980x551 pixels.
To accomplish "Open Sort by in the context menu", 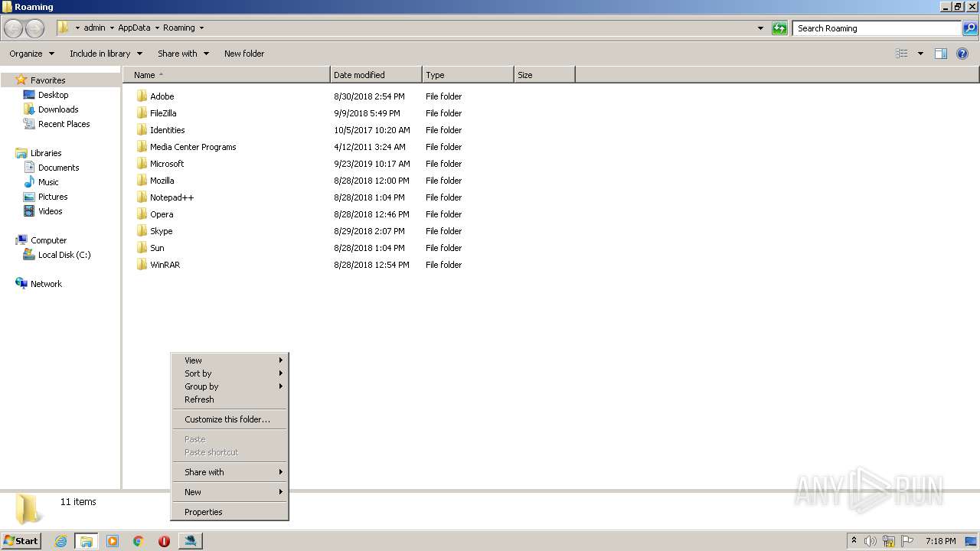I will (229, 373).
